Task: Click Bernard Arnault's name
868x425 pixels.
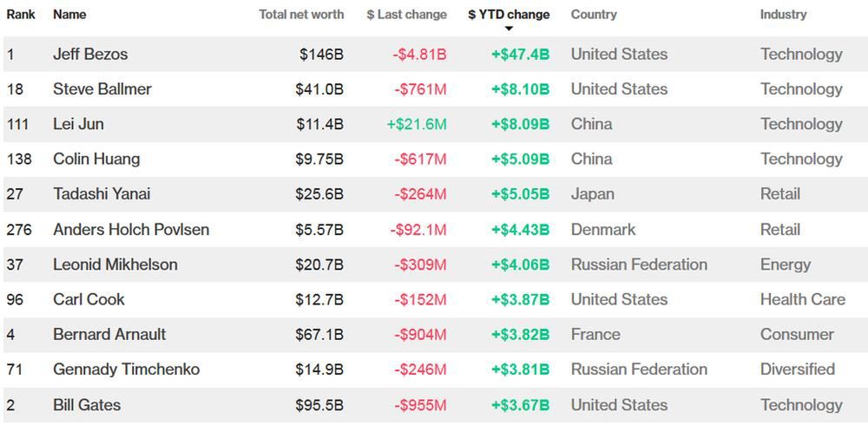Action: click(x=109, y=334)
